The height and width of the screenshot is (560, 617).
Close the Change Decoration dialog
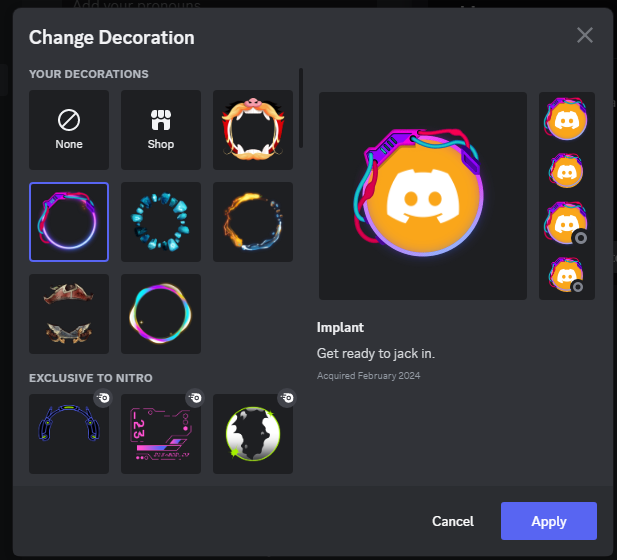pos(585,35)
